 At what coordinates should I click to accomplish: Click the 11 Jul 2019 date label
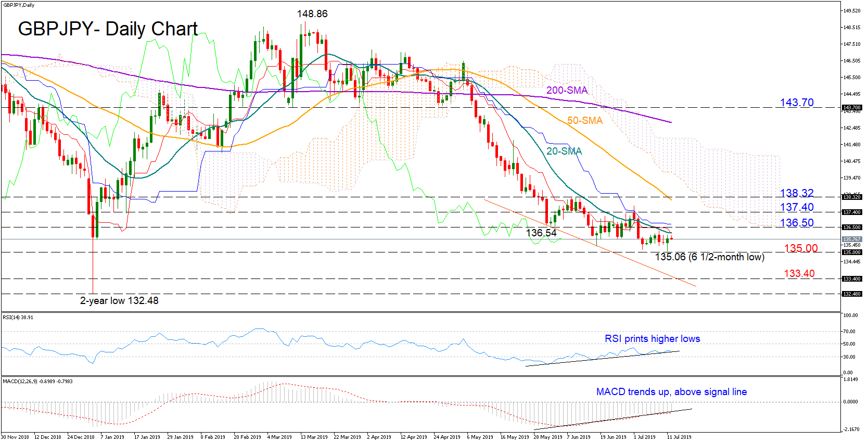click(679, 437)
